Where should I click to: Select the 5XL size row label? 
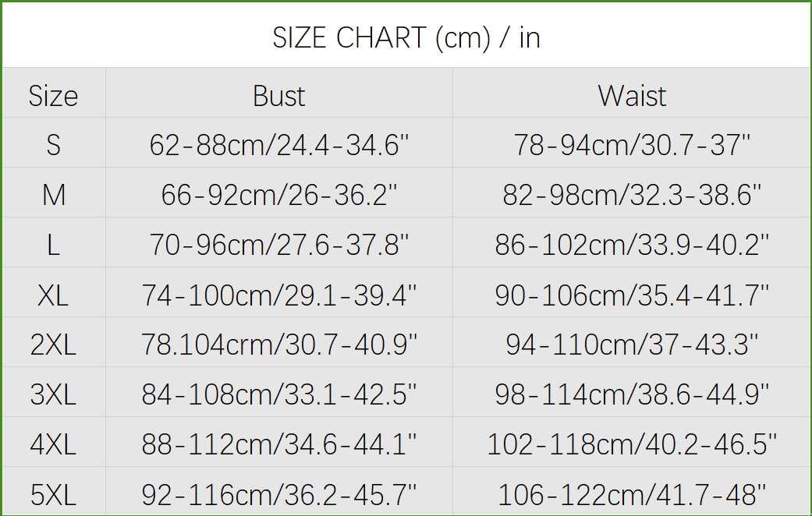(53, 494)
